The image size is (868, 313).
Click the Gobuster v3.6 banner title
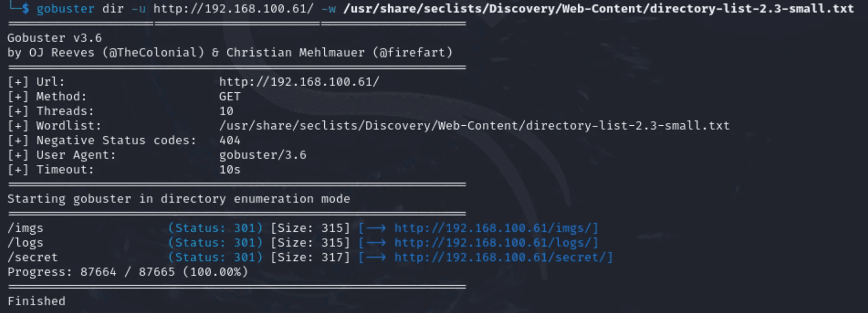[55, 38]
